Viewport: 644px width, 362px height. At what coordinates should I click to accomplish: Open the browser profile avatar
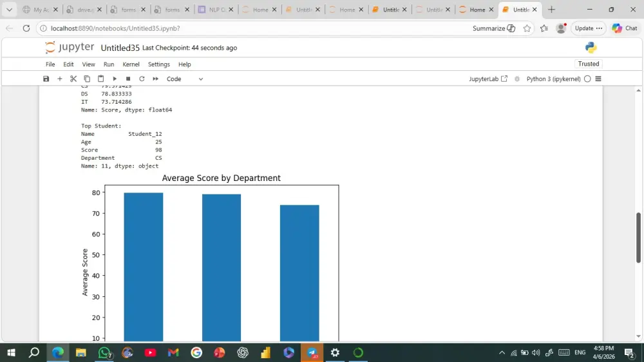click(x=561, y=28)
